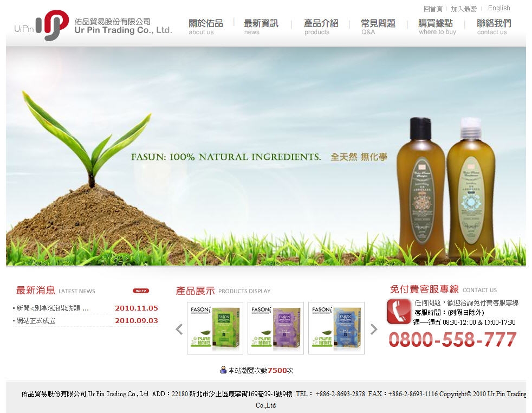The height and width of the screenshot is (413, 532).
Task: Open the green FASON product thumbnail
Action: (215, 328)
